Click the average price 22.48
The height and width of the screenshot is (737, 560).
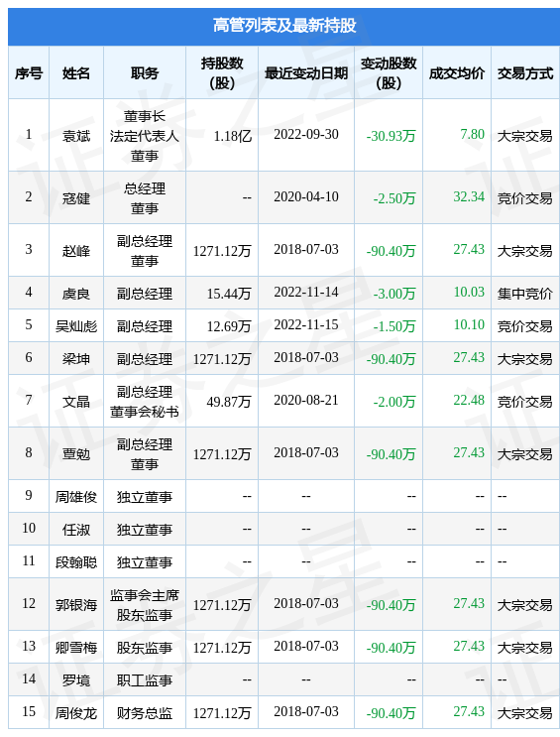[469, 400]
